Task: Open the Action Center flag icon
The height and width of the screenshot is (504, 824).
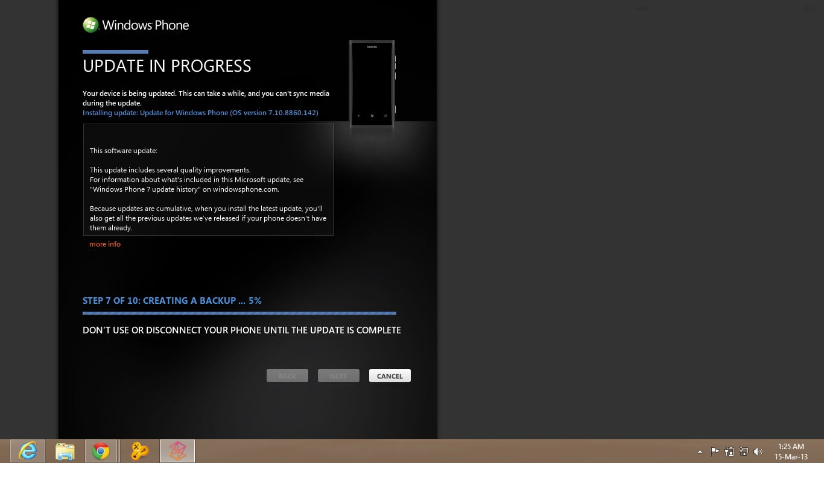Action: [714, 451]
